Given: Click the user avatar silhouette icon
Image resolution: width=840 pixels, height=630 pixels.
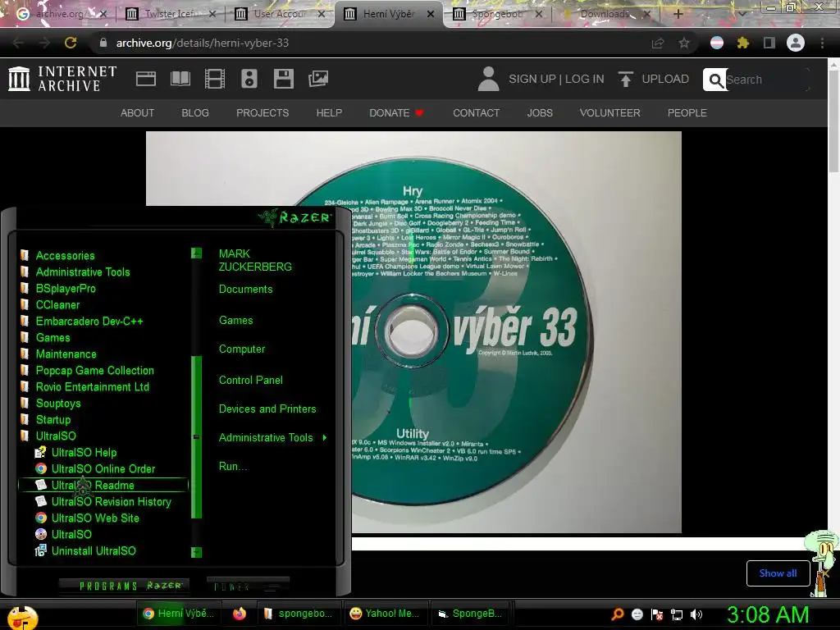Looking at the screenshot, I should click(x=488, y=79).
